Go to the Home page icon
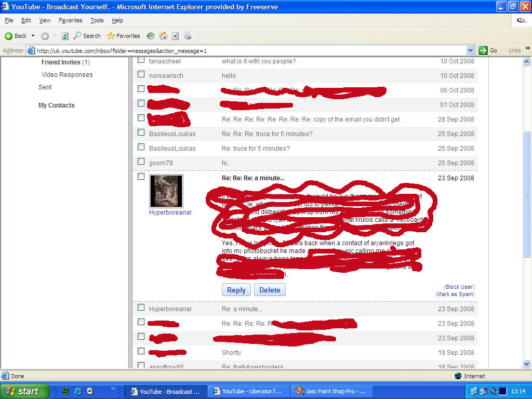 (x=163, y=36)
